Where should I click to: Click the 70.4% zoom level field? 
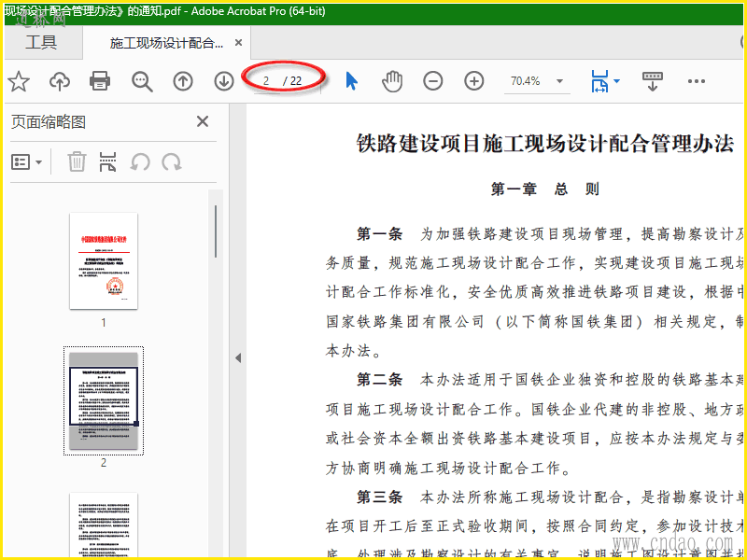click(x=526, y=81)
